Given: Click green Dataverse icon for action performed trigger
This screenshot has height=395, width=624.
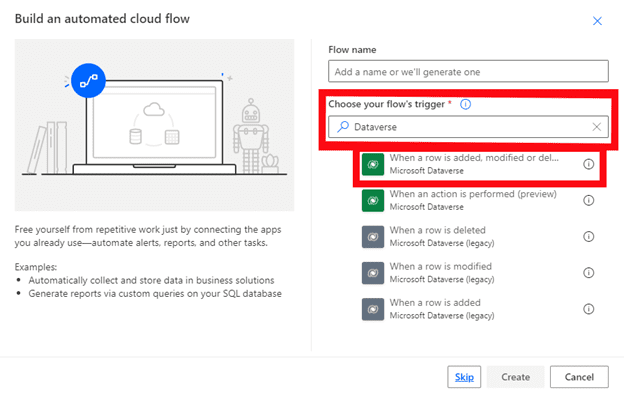Looking at the screenshot, I should (x=373, y=200).
